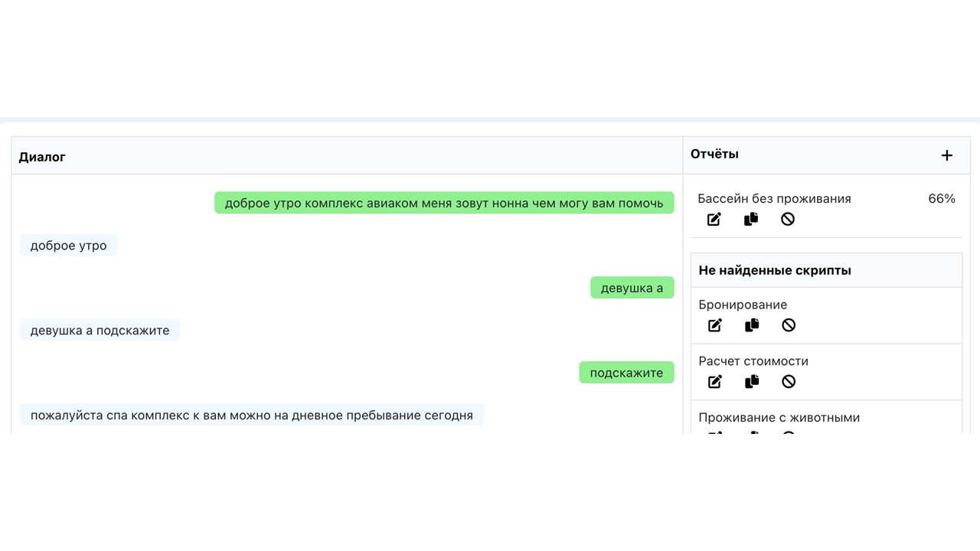
Task: Block the Бассейн без проживания report
Action: (x=788, y=220)
